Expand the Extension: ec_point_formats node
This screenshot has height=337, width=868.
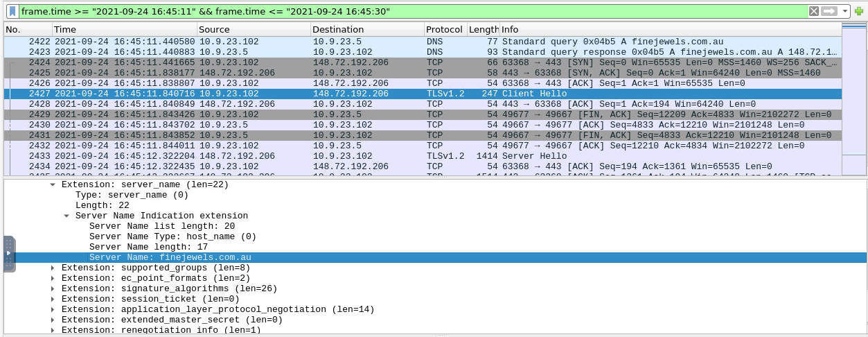click(53, 278)
